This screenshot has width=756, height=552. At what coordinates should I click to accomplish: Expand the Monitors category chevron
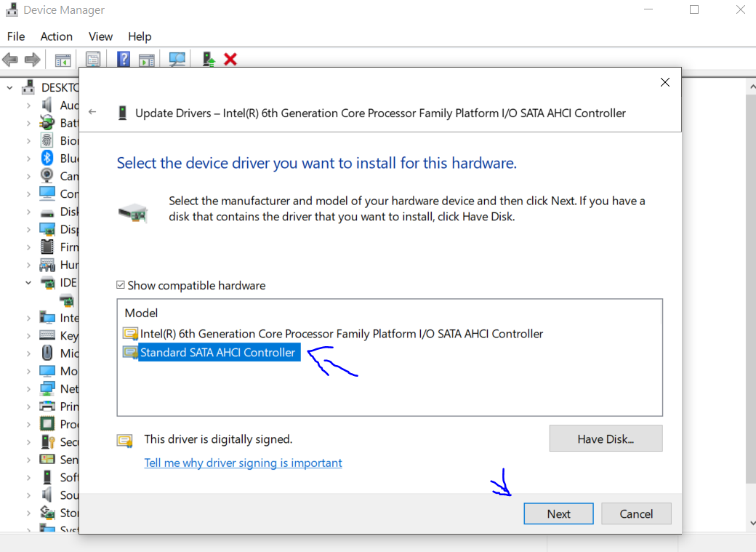(28, 371)
